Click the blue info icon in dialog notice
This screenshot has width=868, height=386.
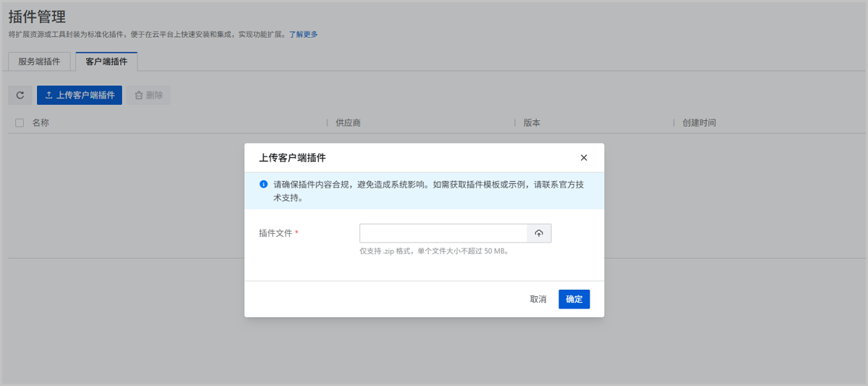pos(263,184)
